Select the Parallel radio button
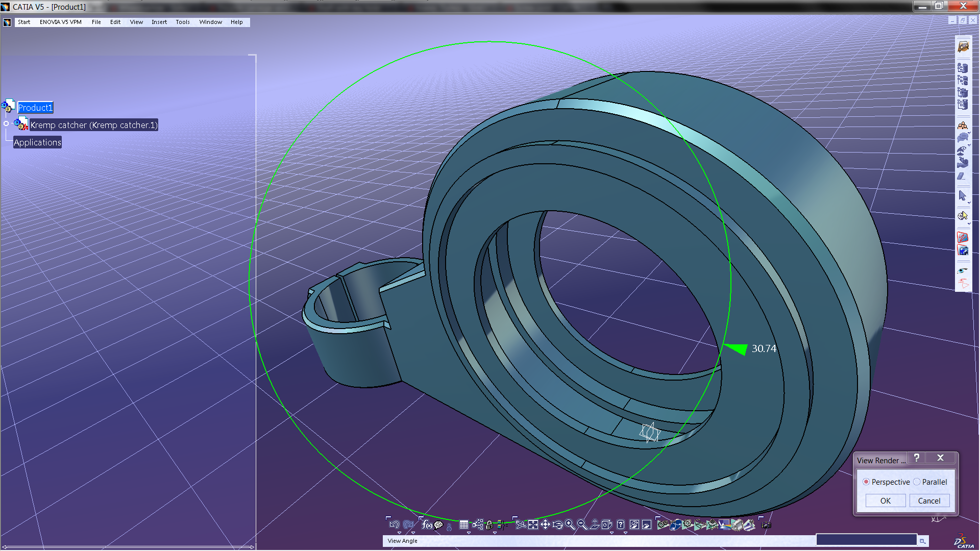This screenshot has height=551, width=980. 917,482
